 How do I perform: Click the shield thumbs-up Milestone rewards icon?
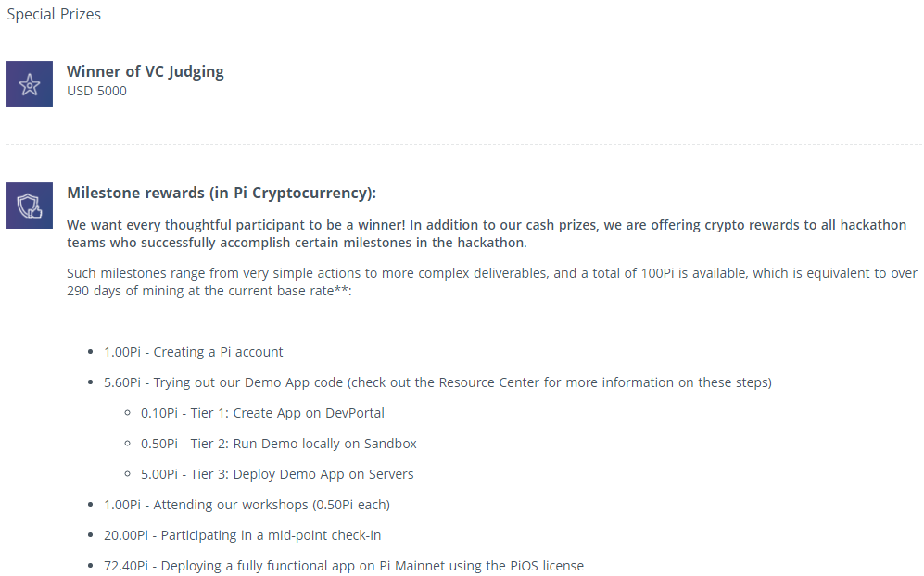(x=30, y=206)
